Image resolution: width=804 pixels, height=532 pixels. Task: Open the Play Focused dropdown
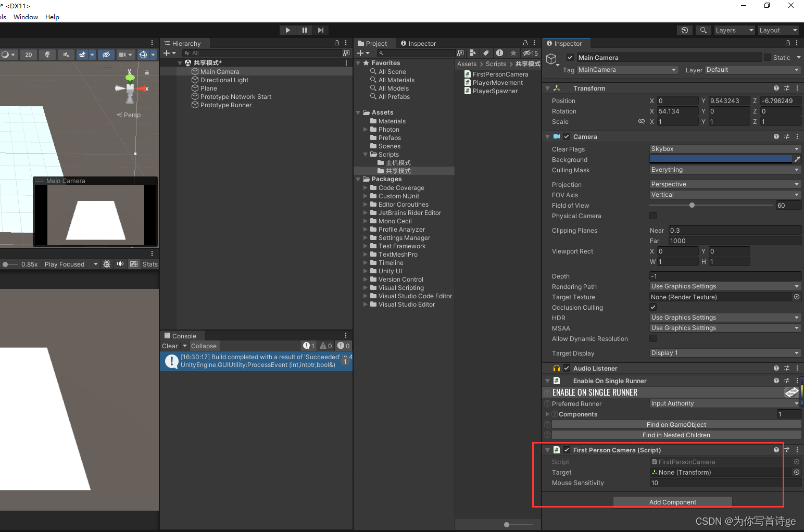(71, 264)
